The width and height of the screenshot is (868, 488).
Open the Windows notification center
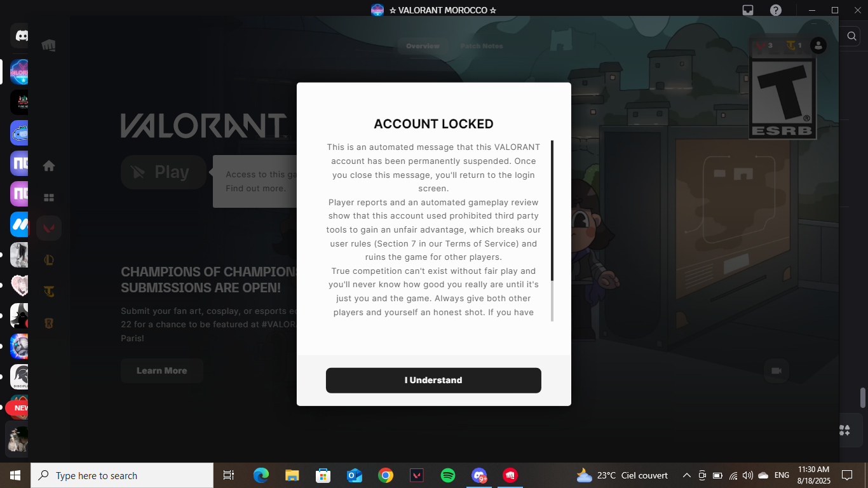846,475
